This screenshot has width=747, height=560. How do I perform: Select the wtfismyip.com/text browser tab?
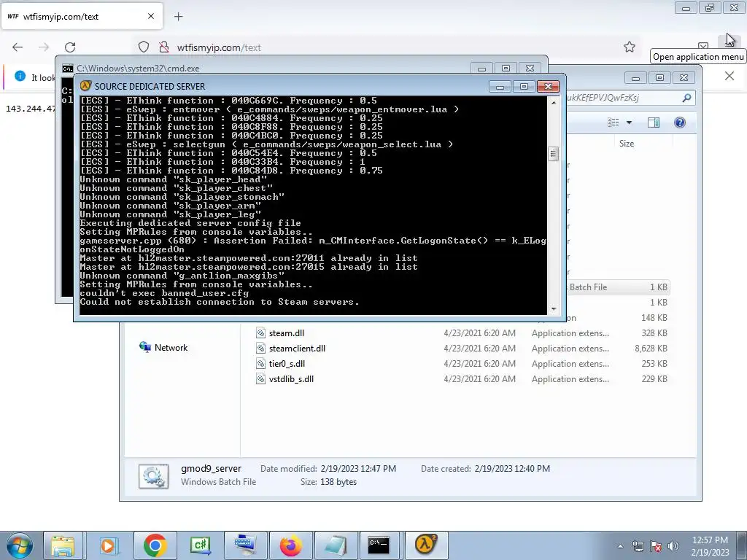pos(82,16)
